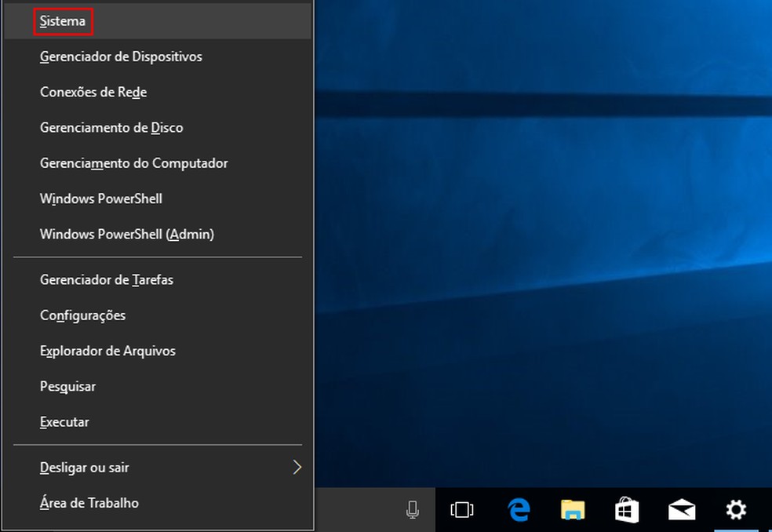Select Conexões de Rede
The image size is (772, 532).
click(x=158, y=92)
